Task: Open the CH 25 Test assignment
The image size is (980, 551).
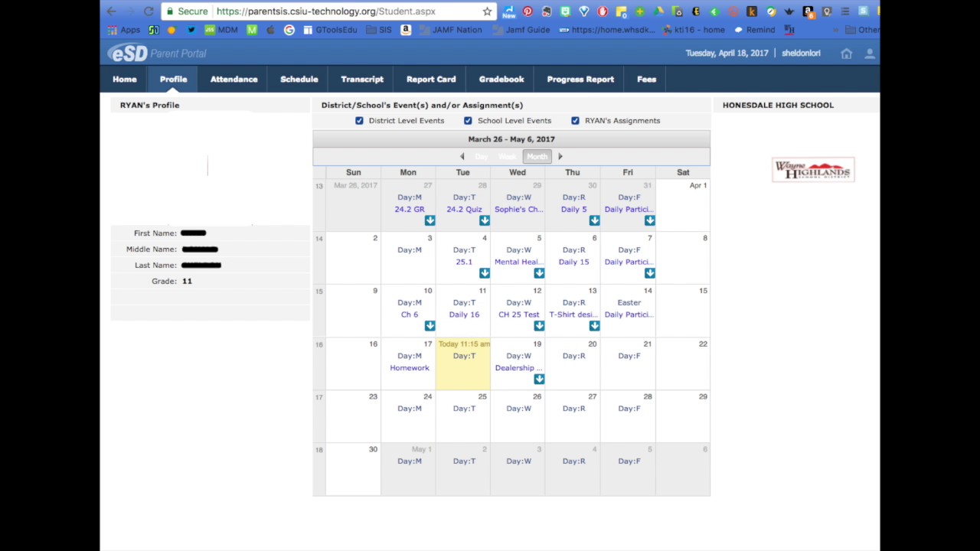Action: (x=518, y=315)
